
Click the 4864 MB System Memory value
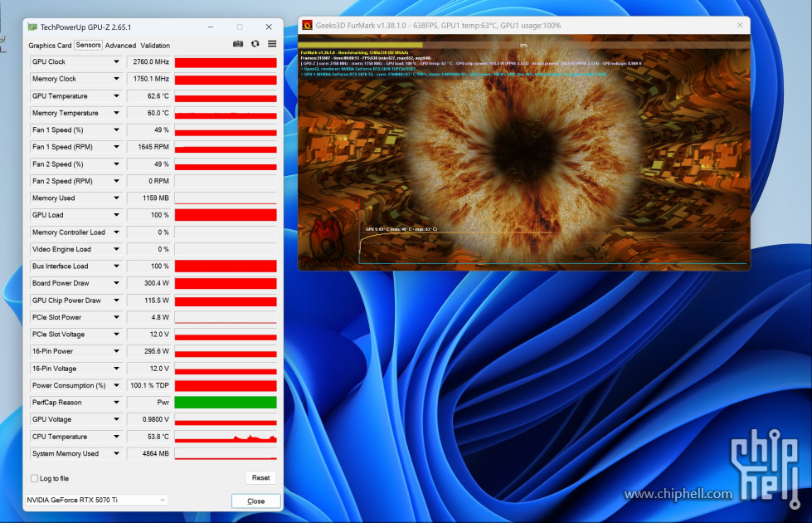[x=149, y=453]
